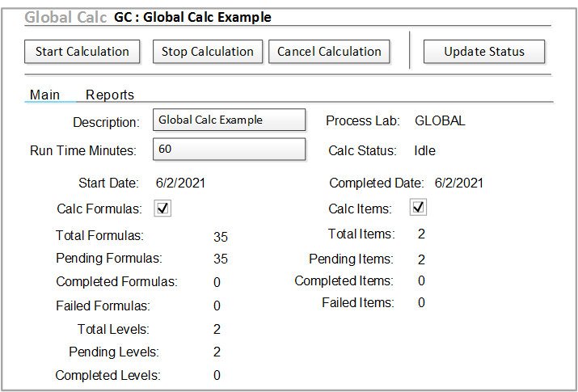Viewport: 578px width, 392px height.
Task: Open the Reports tab
Action: click(x=110, y=95)
